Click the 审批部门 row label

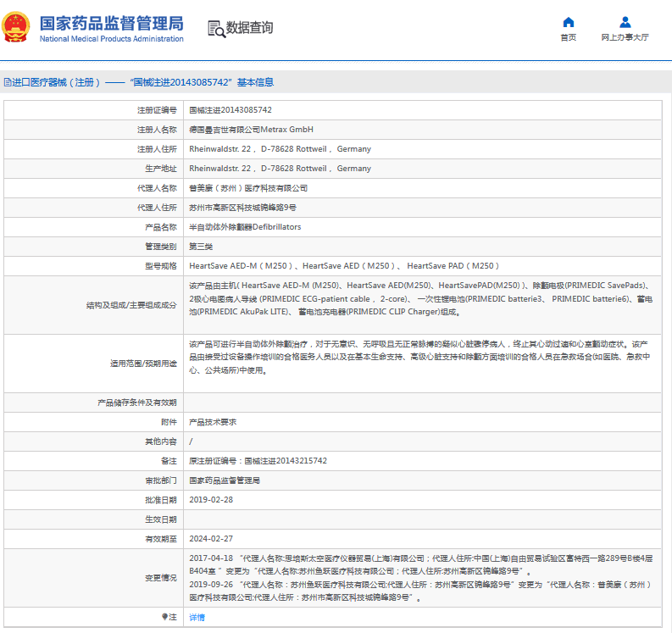point(161,480)
